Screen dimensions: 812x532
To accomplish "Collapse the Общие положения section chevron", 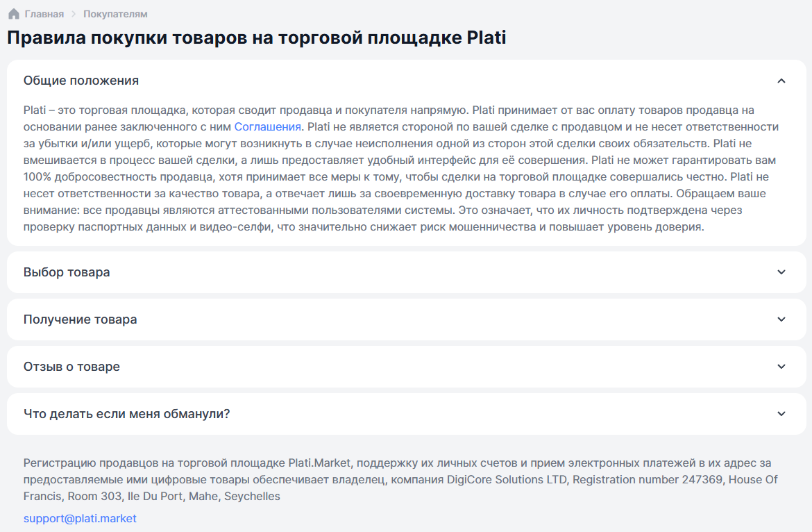I will [781, 81].
